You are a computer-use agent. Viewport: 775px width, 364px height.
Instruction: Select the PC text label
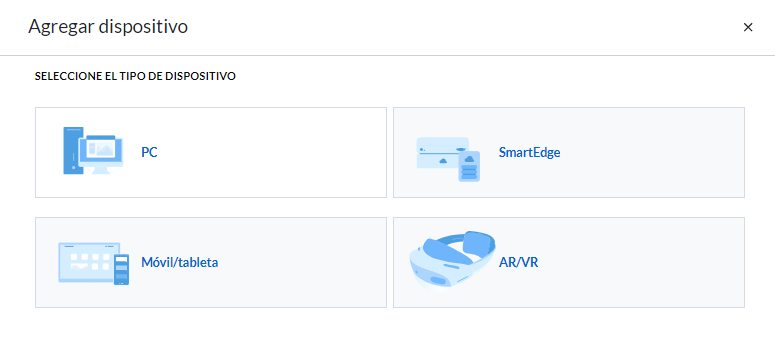tap(149, 152)
